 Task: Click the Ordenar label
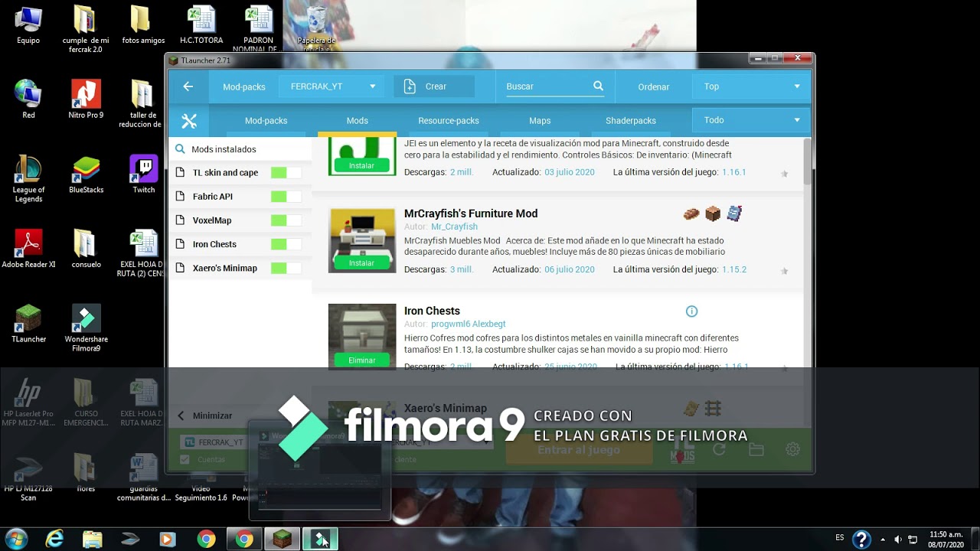coord(654,86)
